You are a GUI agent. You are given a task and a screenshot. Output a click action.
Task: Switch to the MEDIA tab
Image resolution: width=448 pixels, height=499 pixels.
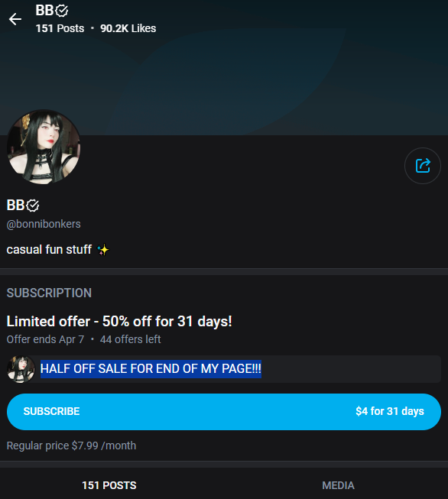pos(338,485)
